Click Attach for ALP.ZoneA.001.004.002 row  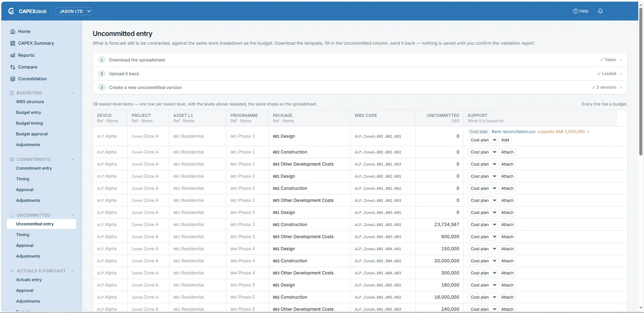click(x=507, y=261)
